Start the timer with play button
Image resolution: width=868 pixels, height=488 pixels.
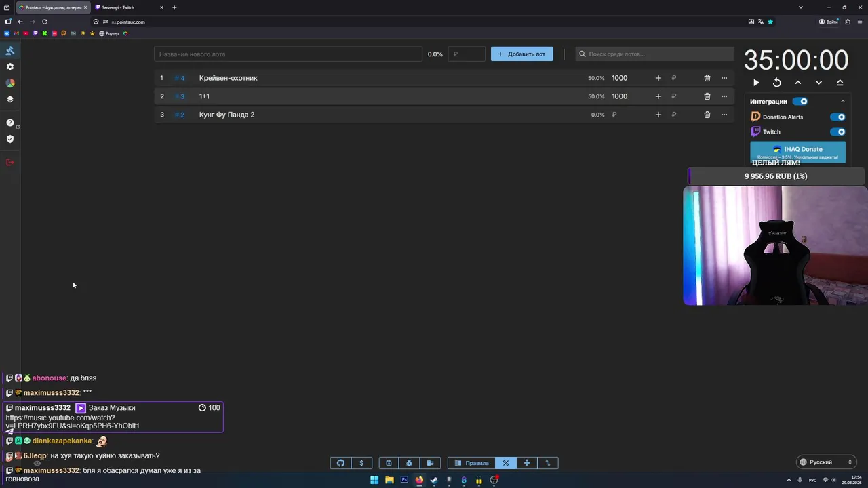(756, 83)
